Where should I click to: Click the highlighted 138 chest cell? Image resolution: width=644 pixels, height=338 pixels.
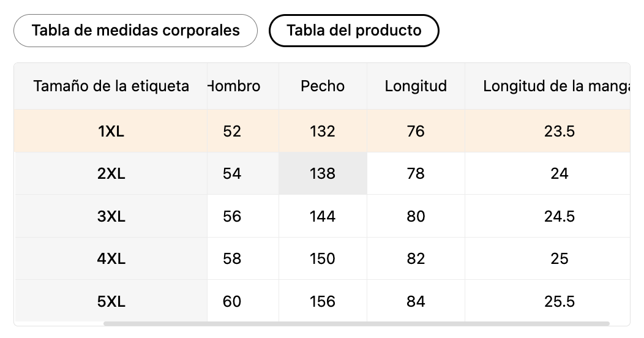[323, 174]
